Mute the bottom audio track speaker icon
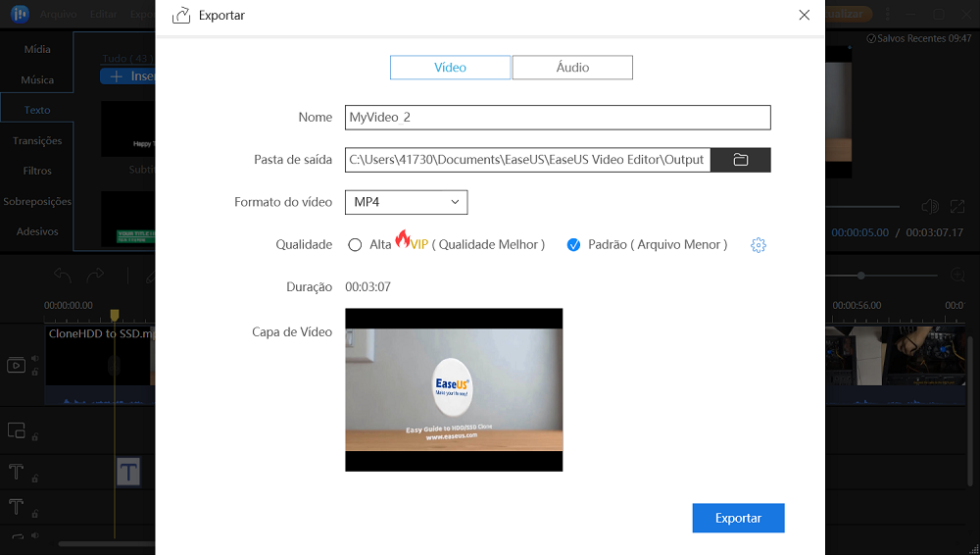The image size is (980, 555). (35, 535)
